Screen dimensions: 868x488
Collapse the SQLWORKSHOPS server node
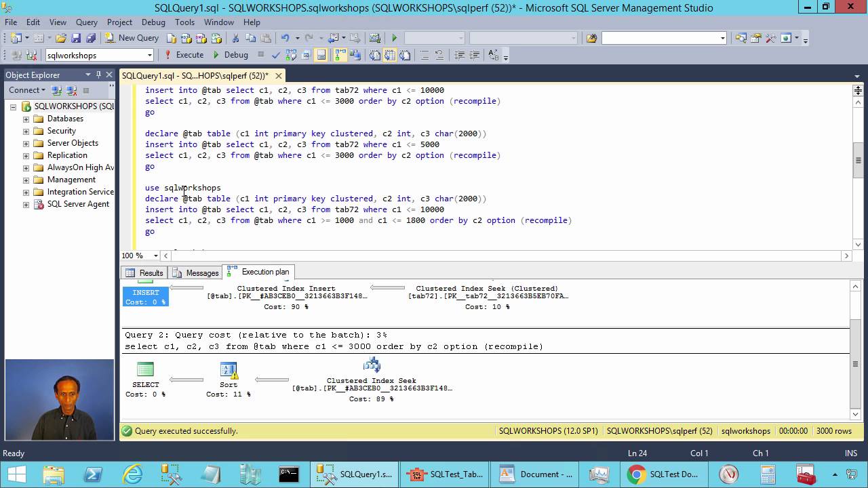pos(13,106)
